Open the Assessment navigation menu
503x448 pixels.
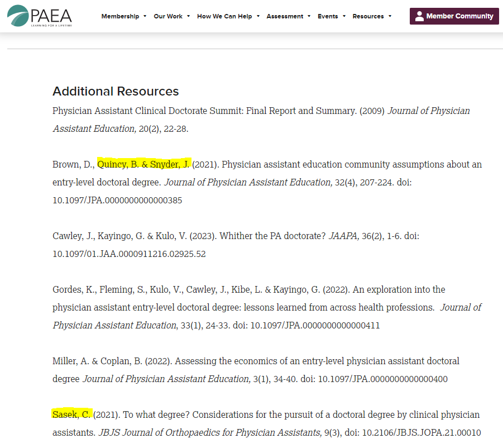(285, 16)
